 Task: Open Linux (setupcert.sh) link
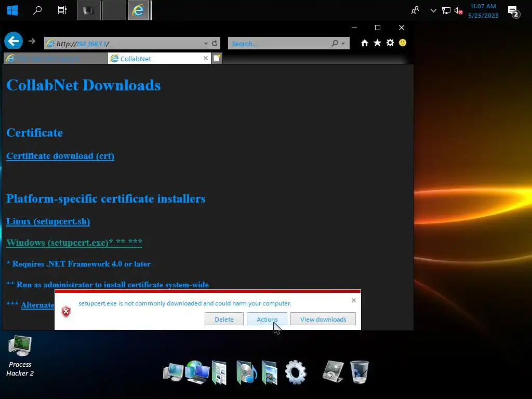(x=48, y=221)
